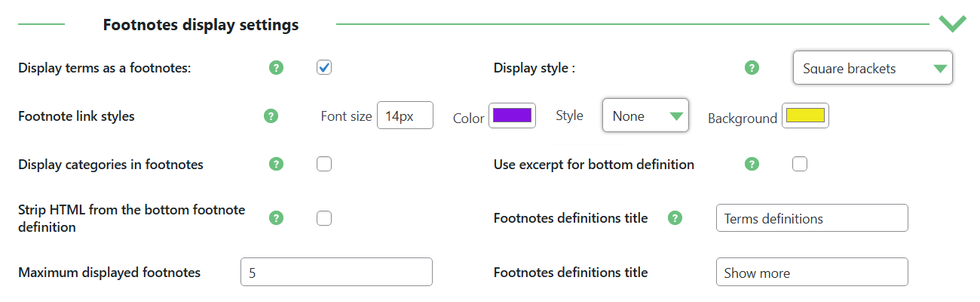Click the Show more text field
The image size is (980, 302).
click(x=812, y=272)
